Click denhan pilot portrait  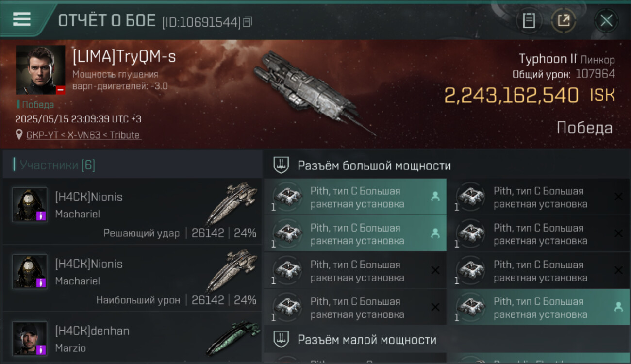pyautogui.click(x=30, y=339)
